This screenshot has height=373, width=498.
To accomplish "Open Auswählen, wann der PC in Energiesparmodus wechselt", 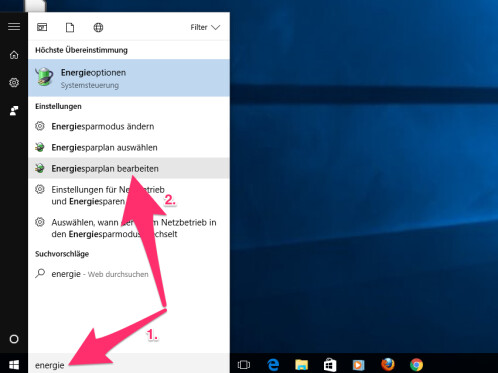I will tap(129, 228).
